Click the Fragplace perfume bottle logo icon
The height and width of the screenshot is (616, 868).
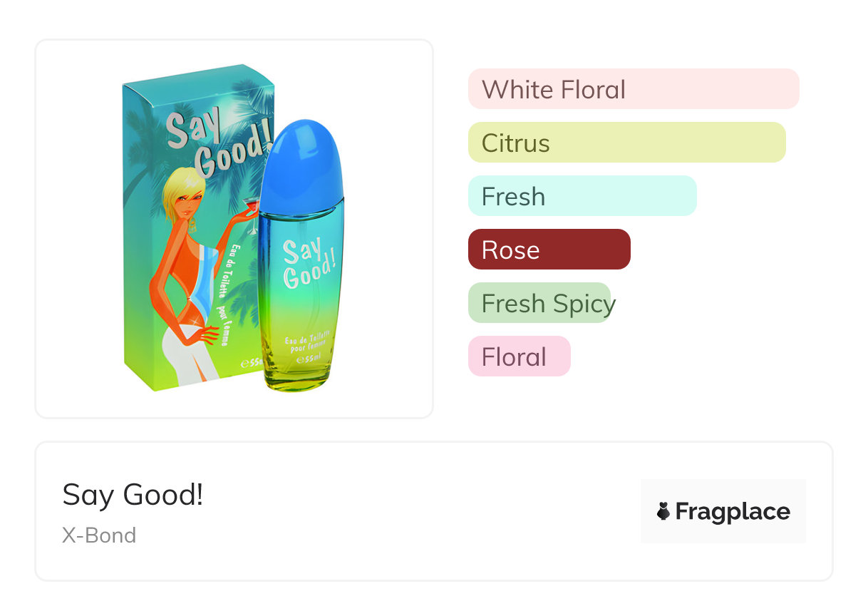[663, 511]
